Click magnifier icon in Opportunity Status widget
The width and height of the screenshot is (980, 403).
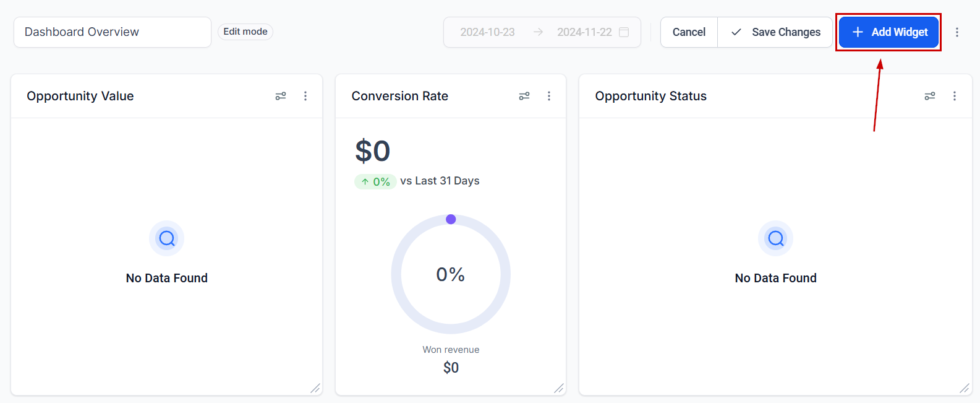click(x=776, y=238)
